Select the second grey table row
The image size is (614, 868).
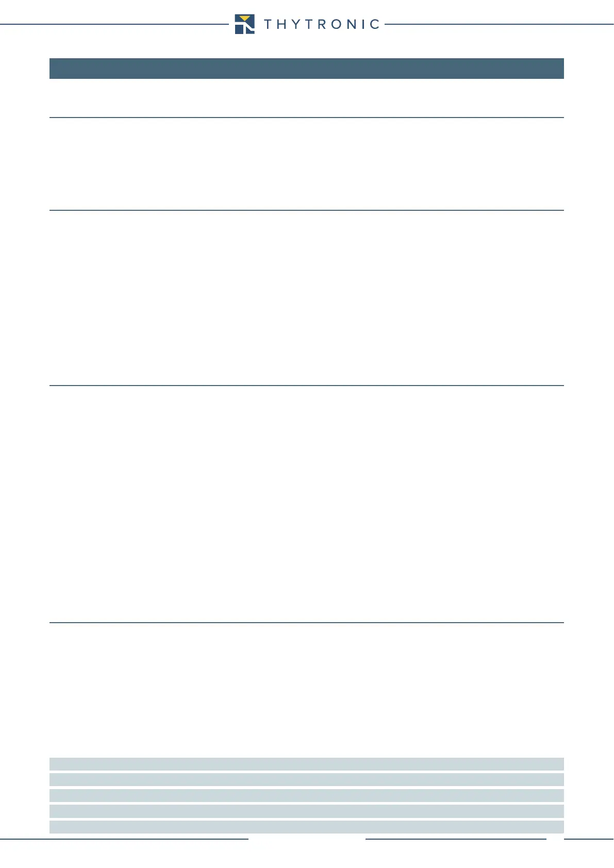click(x=306, y=779)
